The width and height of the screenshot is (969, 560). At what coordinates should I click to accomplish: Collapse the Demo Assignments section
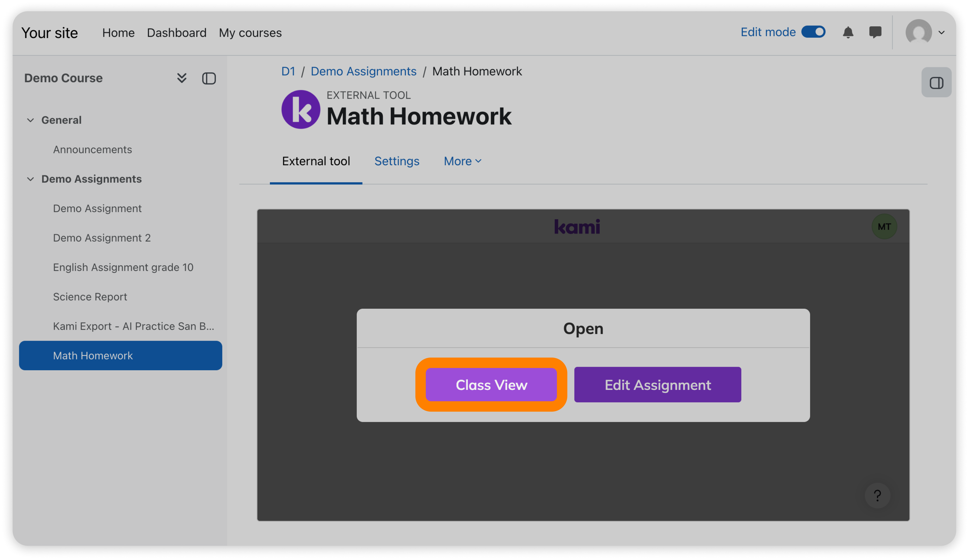30,179
